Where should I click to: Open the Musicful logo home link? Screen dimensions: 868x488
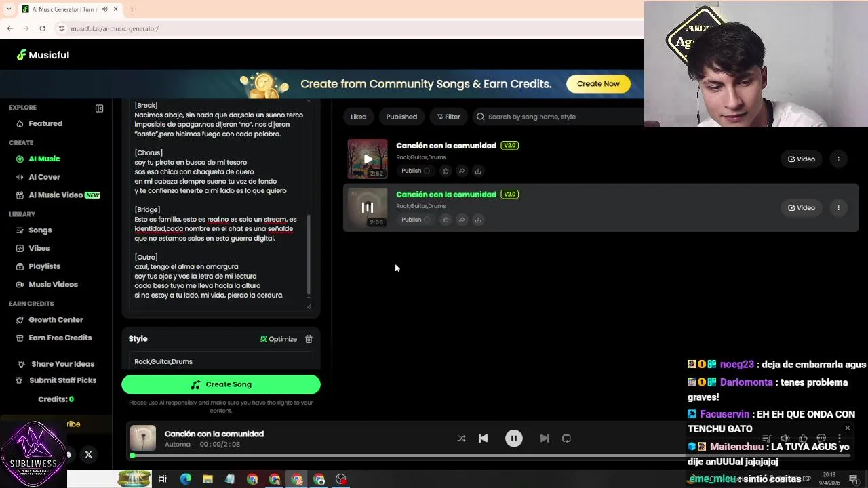click(43, 55)
